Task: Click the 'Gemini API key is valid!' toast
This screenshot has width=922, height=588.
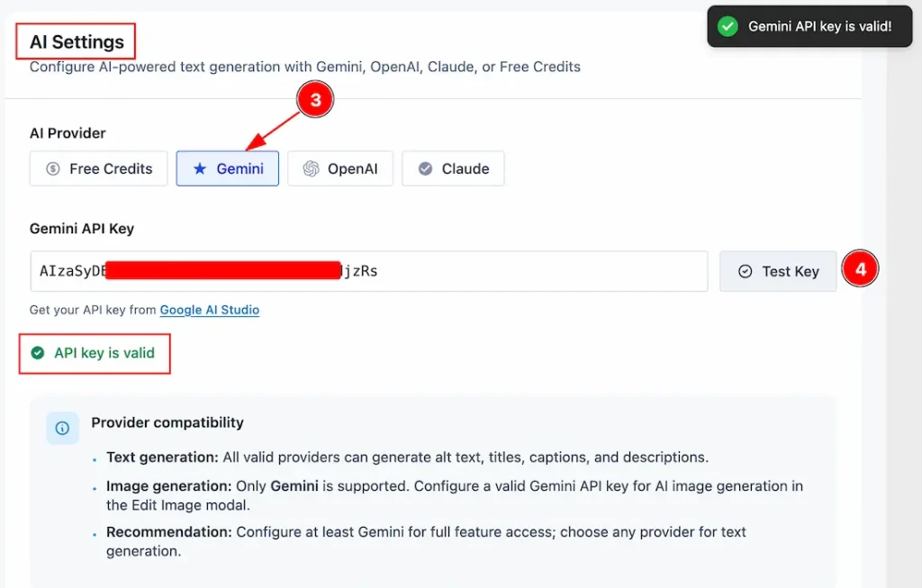Action: click(x=809, y=26)
